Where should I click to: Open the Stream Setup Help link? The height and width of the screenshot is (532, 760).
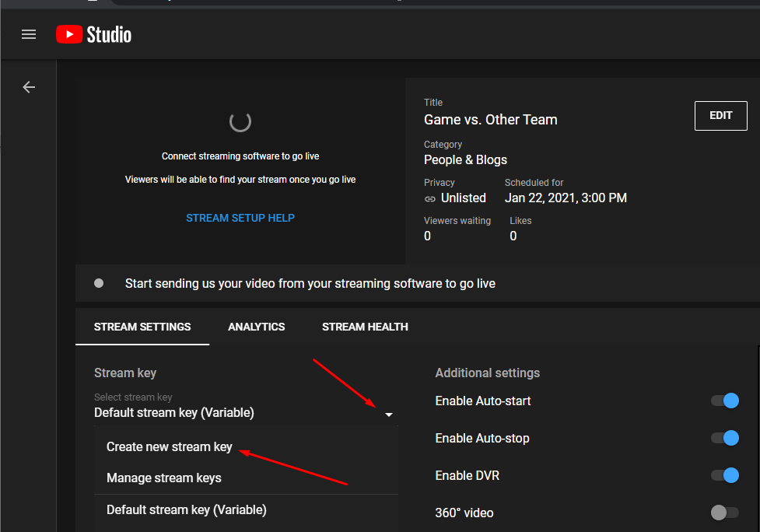(240, 218)
